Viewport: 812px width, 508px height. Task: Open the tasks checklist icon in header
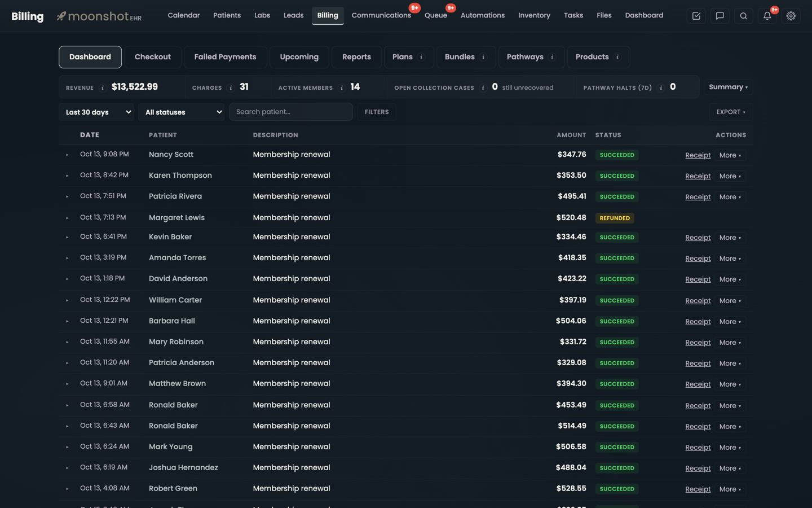(x=696, y=16)
